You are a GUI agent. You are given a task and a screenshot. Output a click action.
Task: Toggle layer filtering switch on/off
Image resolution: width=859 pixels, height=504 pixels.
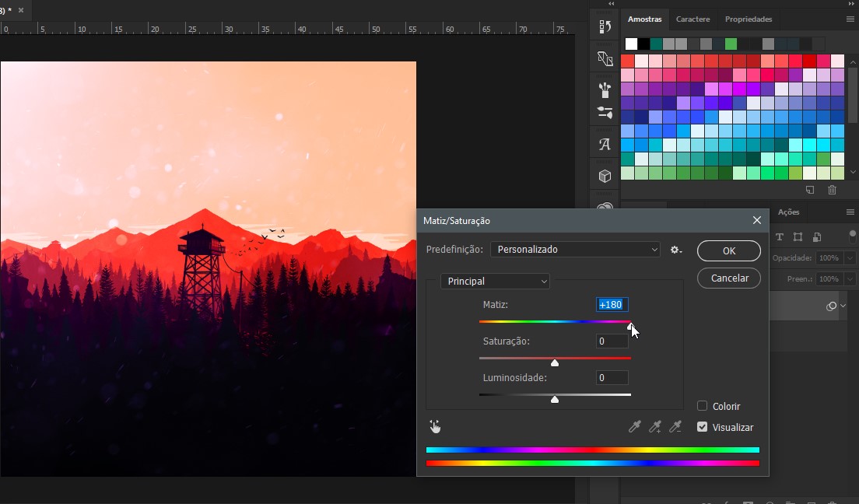[x=853, y=236]
